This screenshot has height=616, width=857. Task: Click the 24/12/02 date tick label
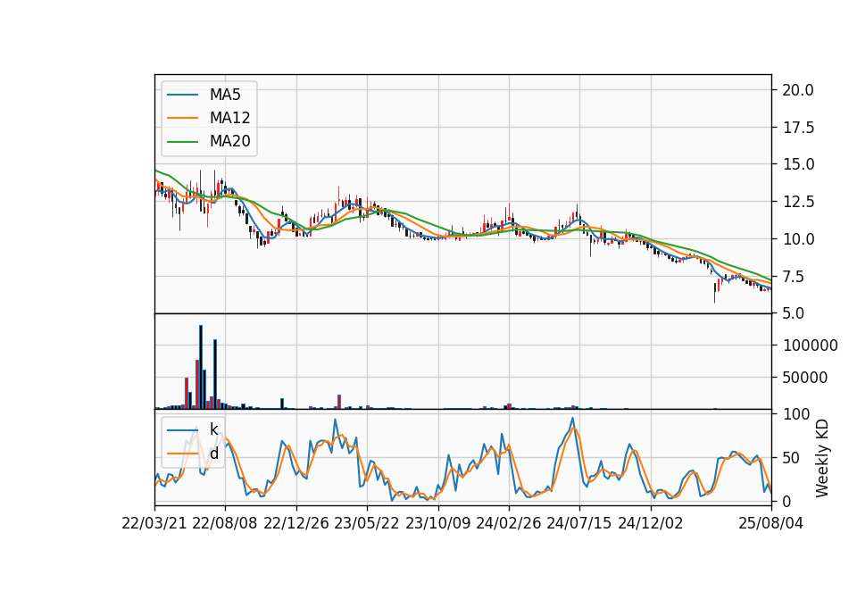coord(651,523)
